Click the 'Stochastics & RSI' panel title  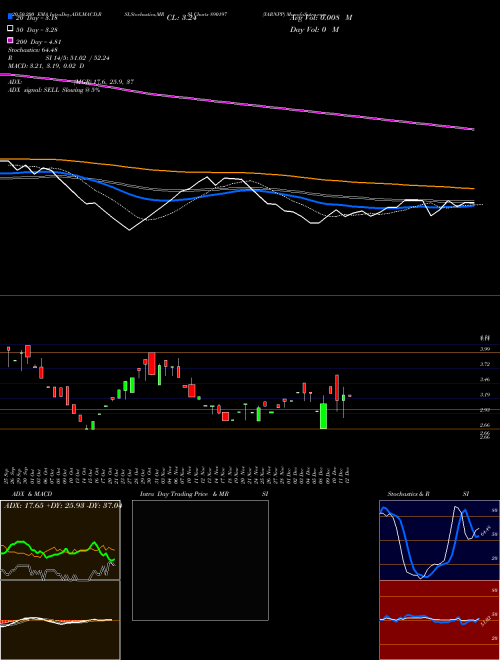[x=428, y=494]
